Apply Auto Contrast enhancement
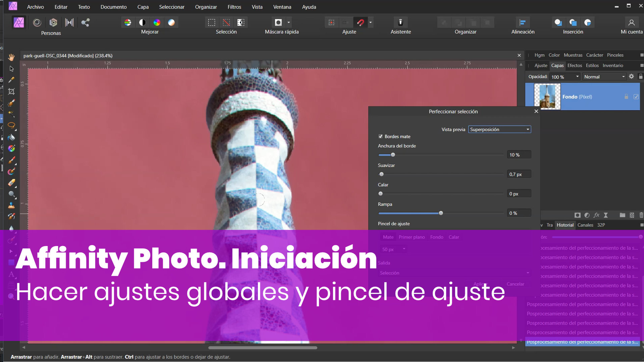The image size is (644, 362). pyautogui.click(x=143, y=22)
